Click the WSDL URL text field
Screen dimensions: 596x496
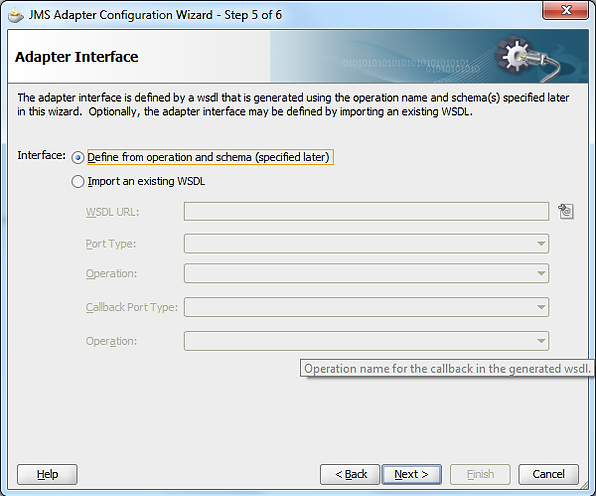click(366, 211)
